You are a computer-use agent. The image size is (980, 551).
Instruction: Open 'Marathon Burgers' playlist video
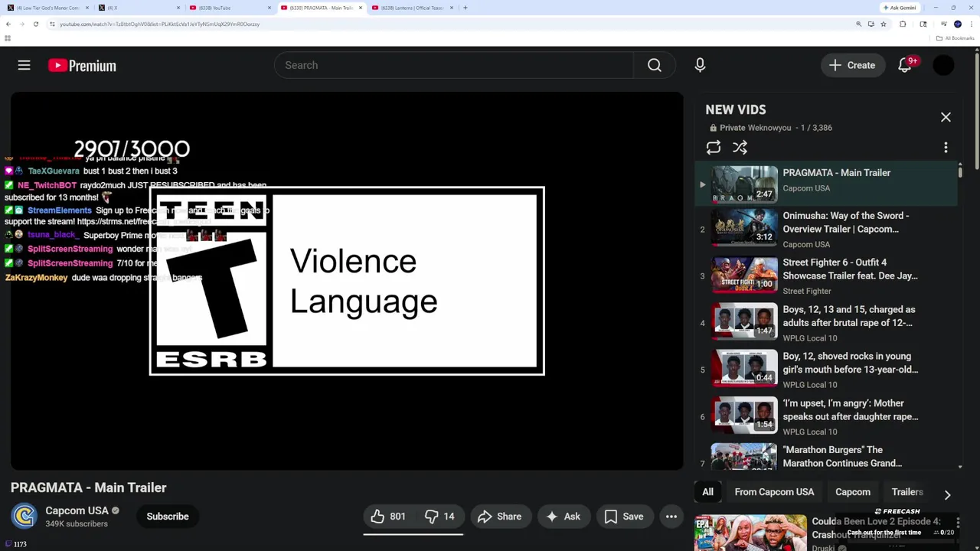(x=827, y=456)
